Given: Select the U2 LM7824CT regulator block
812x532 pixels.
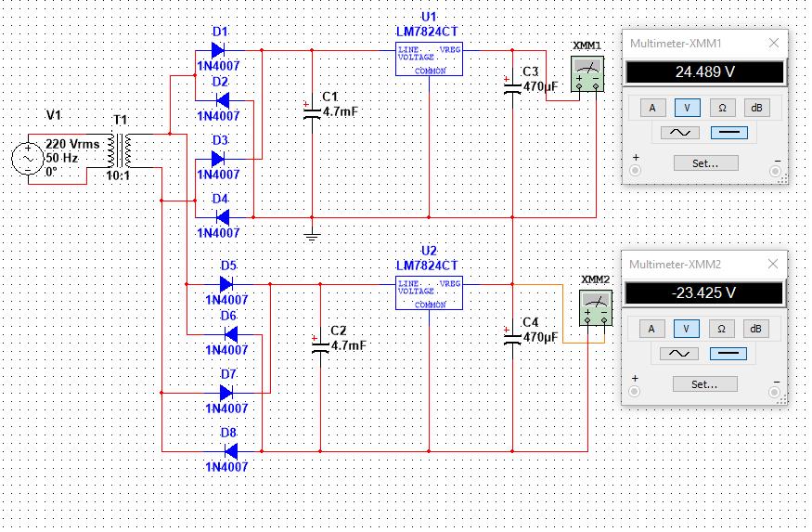Looking at the screenshot, I should pyautogui.click(x=429, y=293).
